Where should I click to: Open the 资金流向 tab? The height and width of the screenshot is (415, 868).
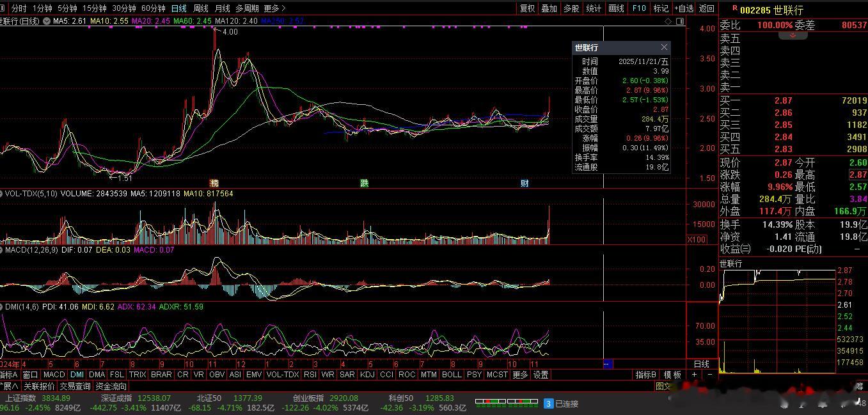point(111,386)
